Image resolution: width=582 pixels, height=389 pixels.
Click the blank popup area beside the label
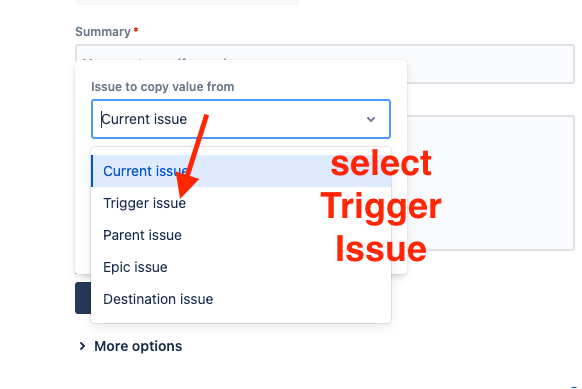pyautogui.click(x=319, y=86)
